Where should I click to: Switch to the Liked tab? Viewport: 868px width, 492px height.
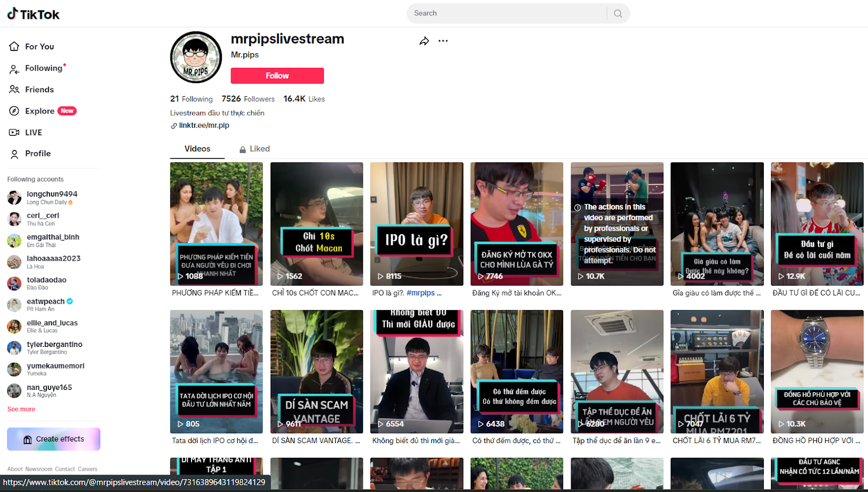pyautogui.click(x=254, y=149)
